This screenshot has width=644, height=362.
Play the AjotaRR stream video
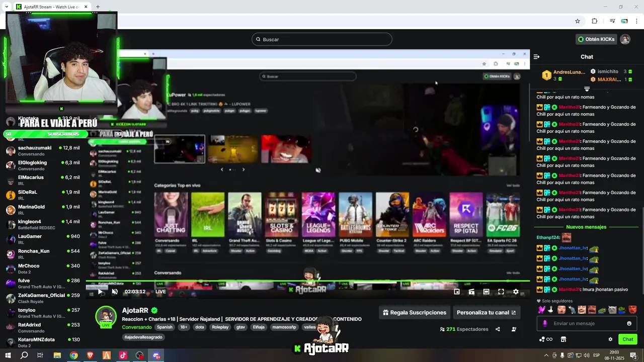click(x=100, y=292)
